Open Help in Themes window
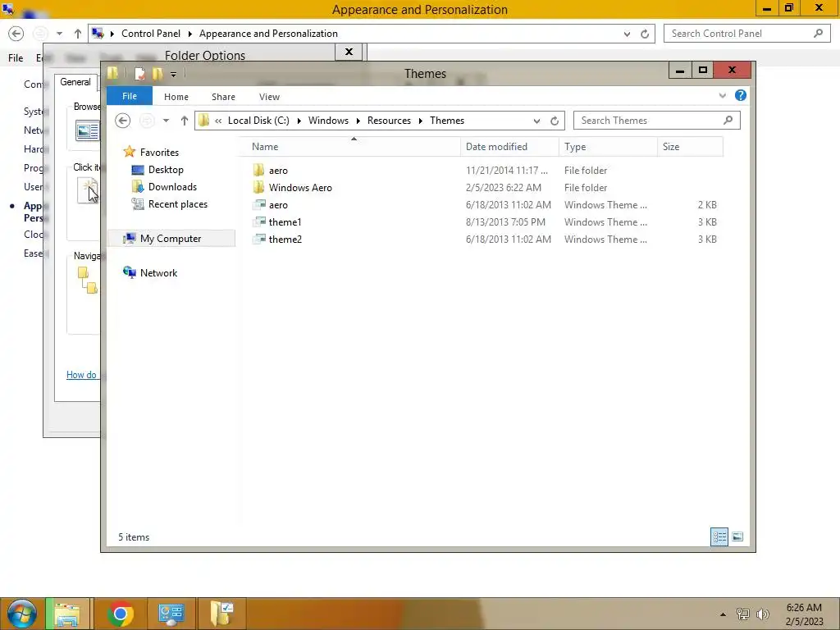 [x=741, y=95]
